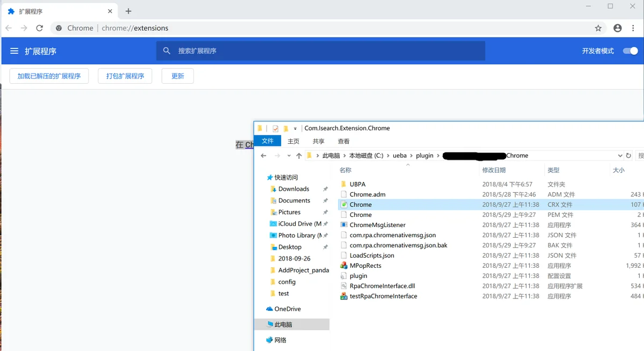Open the quick access toolbar customize dropdown
The height and width of the screenshot is (351, 644).
pyautogui.click(x=295, y=128)
